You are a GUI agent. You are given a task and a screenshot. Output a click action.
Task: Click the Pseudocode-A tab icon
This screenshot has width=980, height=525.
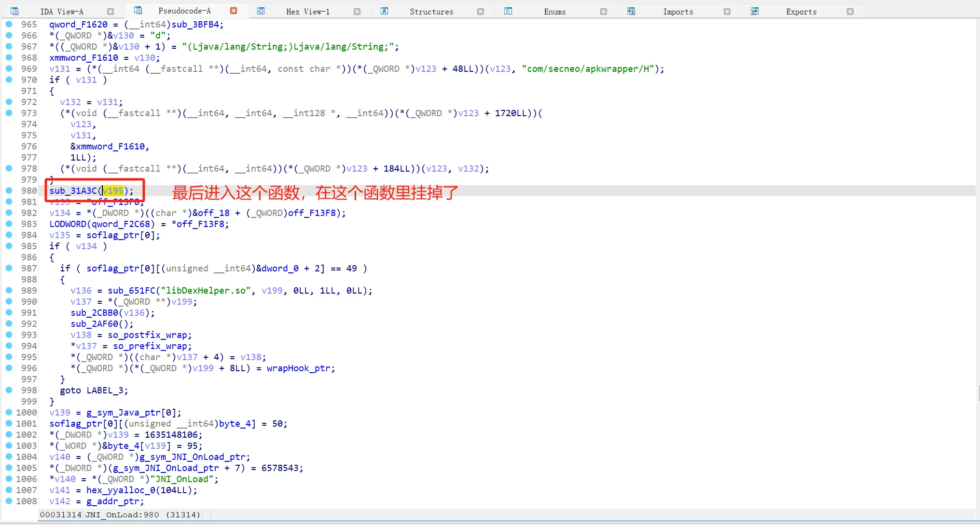pos(138,11)
